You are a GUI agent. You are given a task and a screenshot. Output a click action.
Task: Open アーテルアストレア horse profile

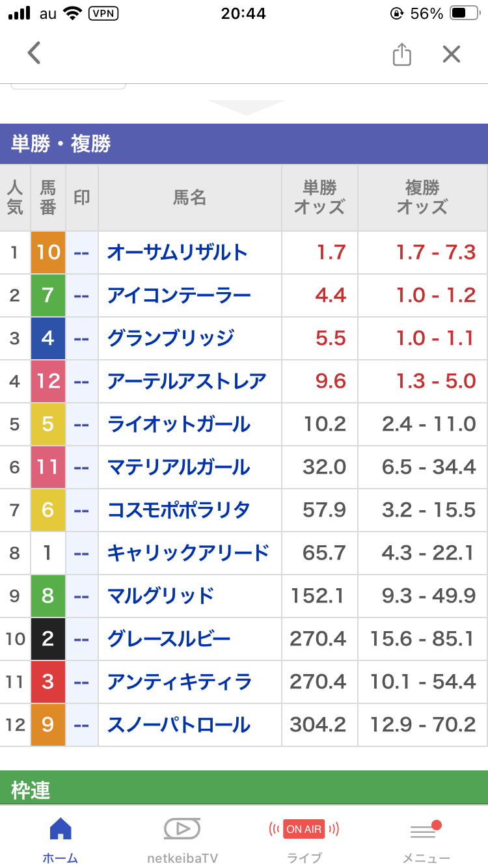(187, 381)
